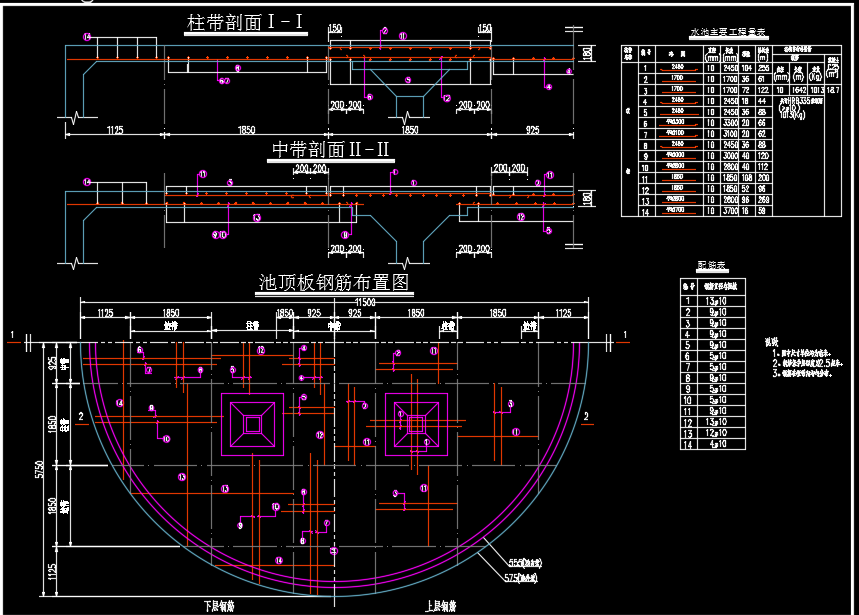Click the '上层钢筋' label below the plan

[x=441, y=606]
